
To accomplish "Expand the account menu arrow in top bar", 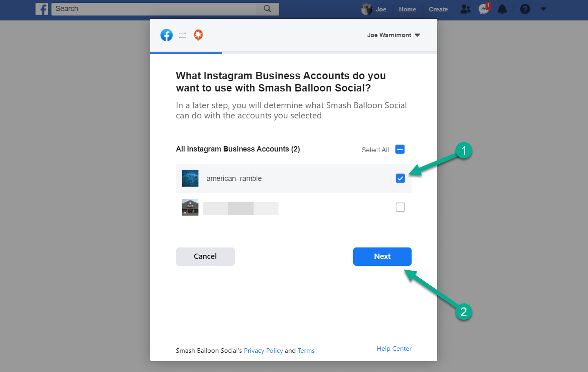I will pyautogui.click(x=543, y=9).
